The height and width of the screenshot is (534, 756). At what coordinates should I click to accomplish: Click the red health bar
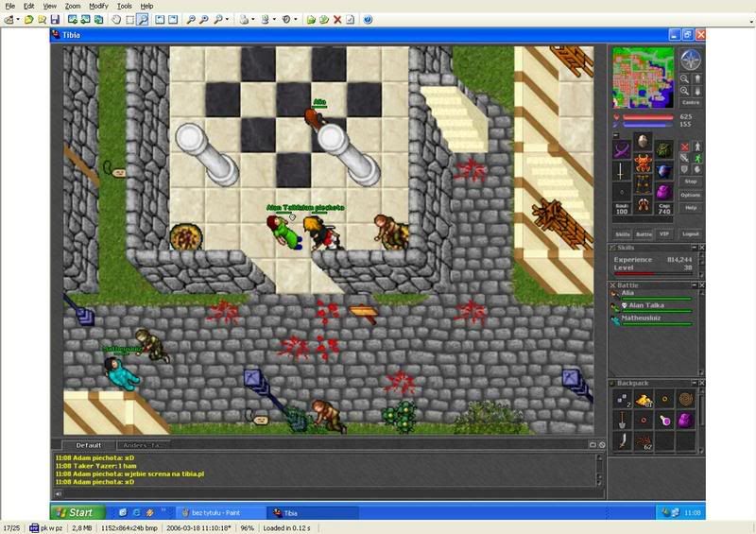647,117
